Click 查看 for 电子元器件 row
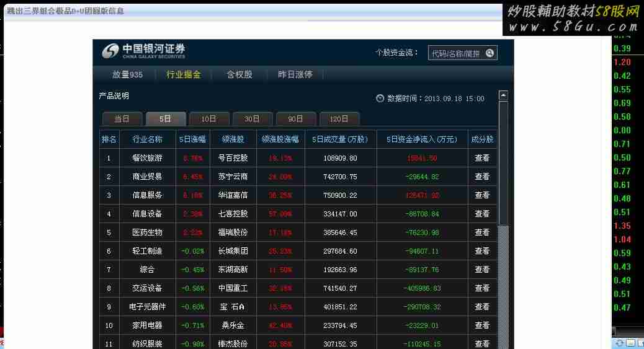Screen dimensions: 644x349 click(482, 307)
